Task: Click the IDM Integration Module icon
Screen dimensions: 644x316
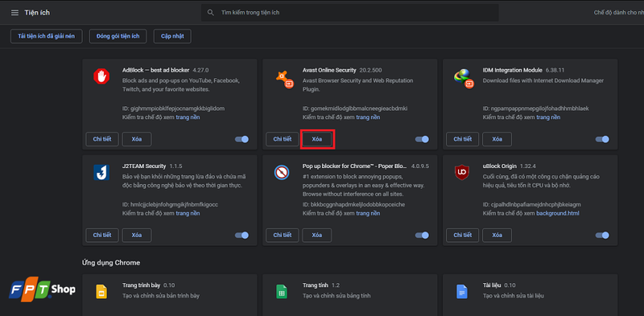Action: coord(464,79)
